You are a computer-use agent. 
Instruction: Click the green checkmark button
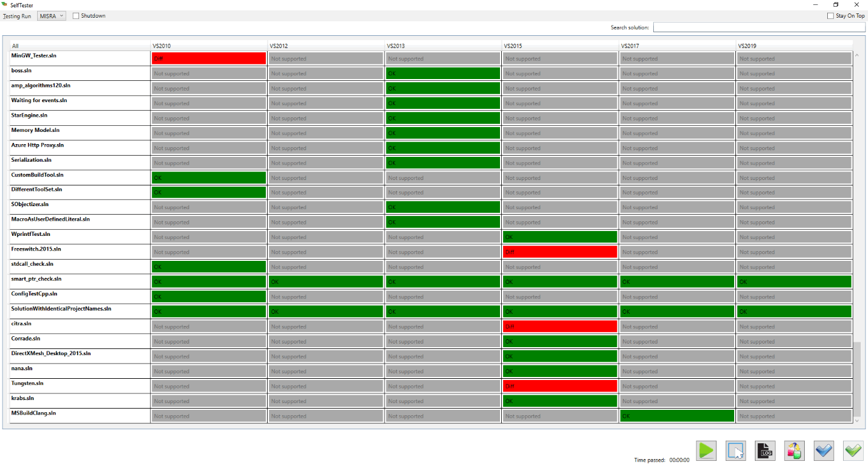point(853,451)
